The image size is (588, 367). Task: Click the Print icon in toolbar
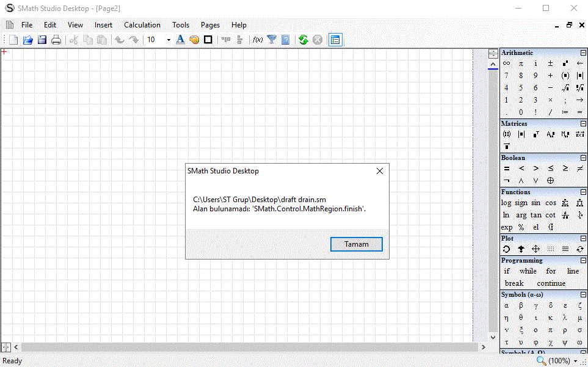(x=56, y=40)
